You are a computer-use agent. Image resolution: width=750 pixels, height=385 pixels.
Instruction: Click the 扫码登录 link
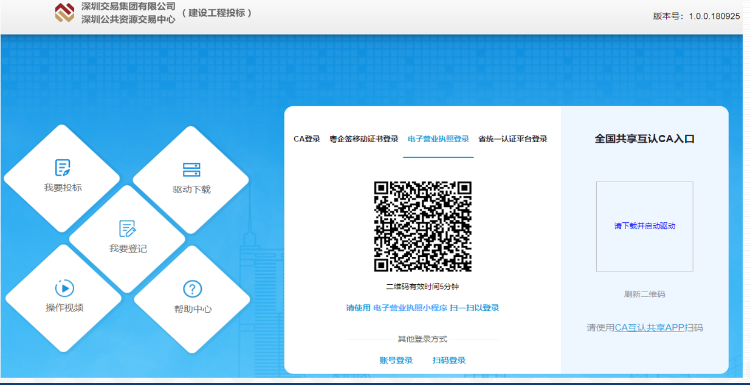point(449,361)
